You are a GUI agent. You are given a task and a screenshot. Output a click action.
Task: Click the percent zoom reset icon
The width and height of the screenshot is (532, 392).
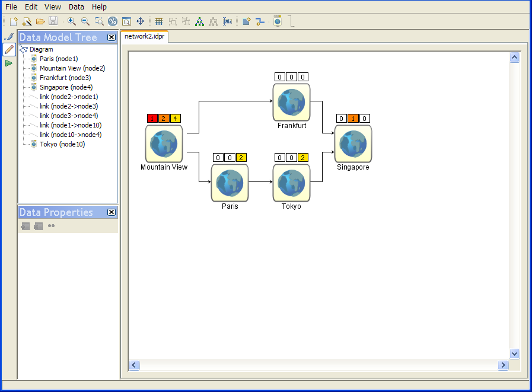point(113,21)
